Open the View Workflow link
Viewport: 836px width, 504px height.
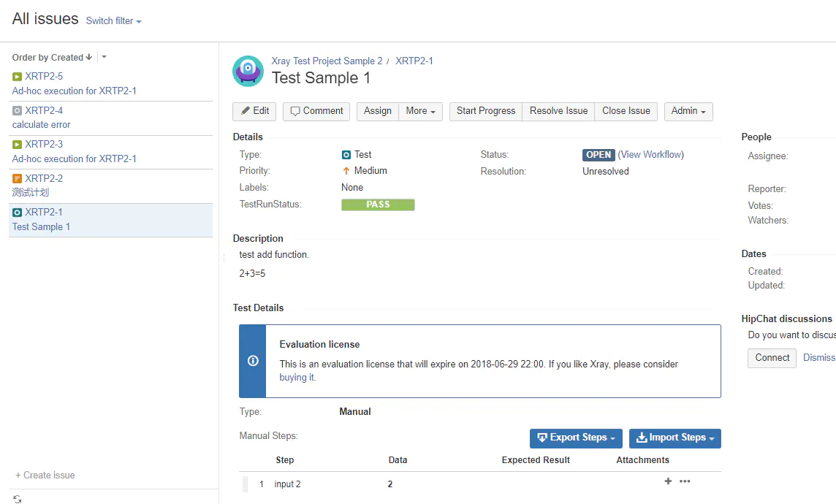click(x=650, y=154)
